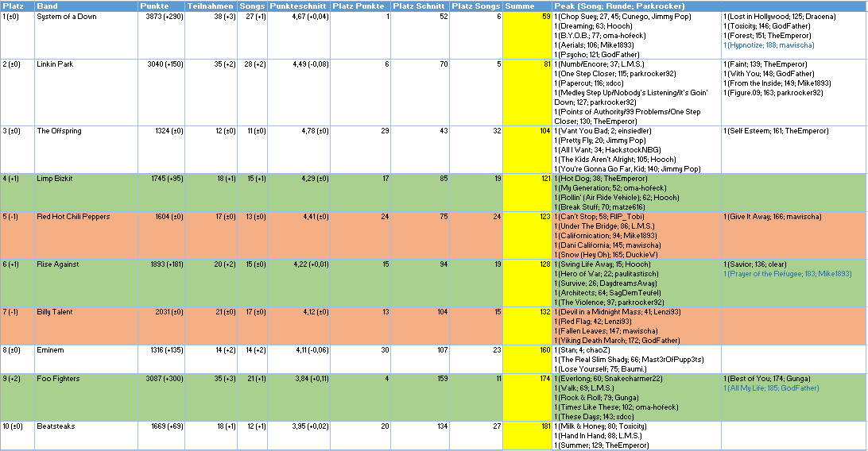Click the Chop Suey peak entry

622,17
